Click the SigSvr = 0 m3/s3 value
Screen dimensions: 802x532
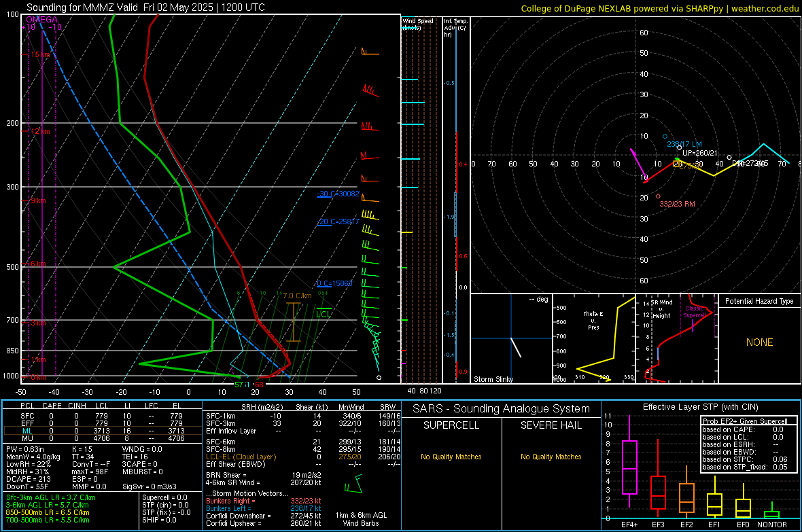point(150,486)
